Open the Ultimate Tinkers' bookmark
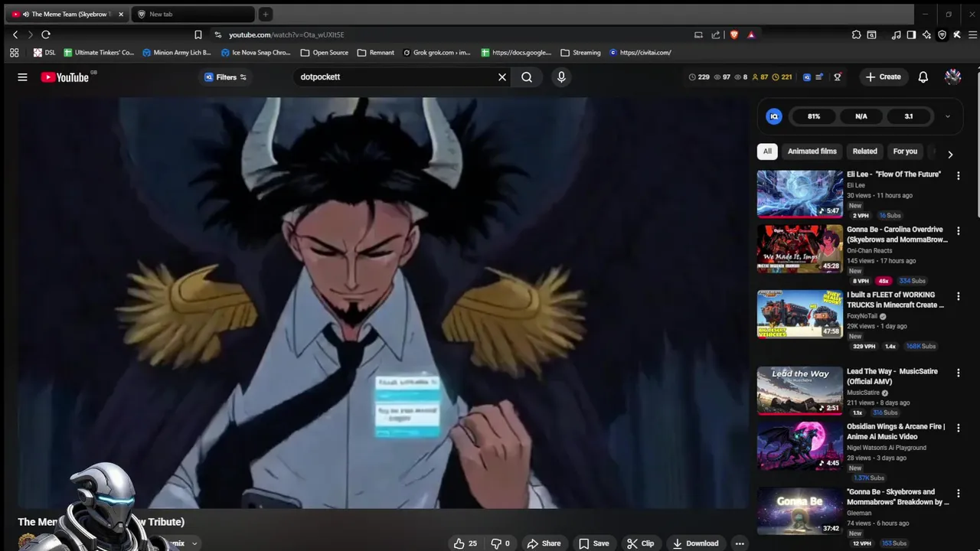Viewport: 980px width, 551px height. click(x=99, y=53)
